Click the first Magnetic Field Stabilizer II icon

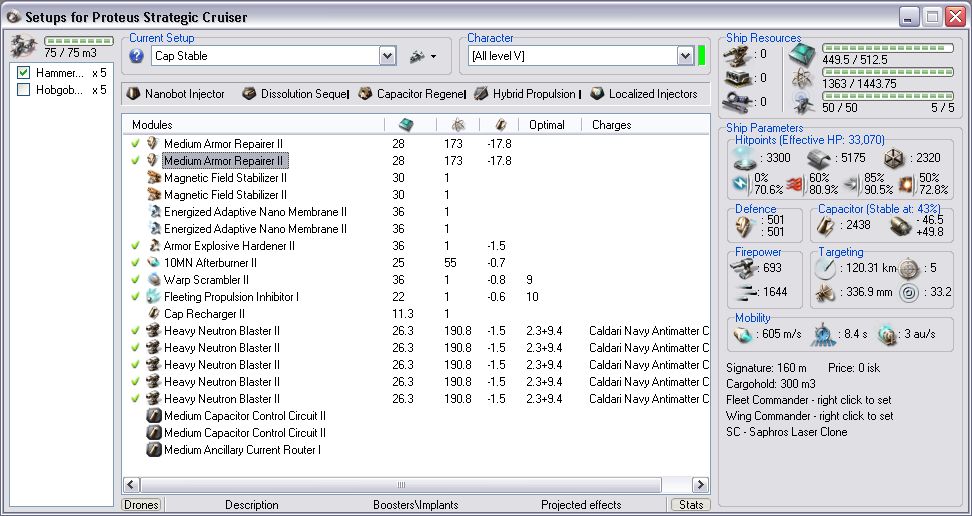[154, 178]
